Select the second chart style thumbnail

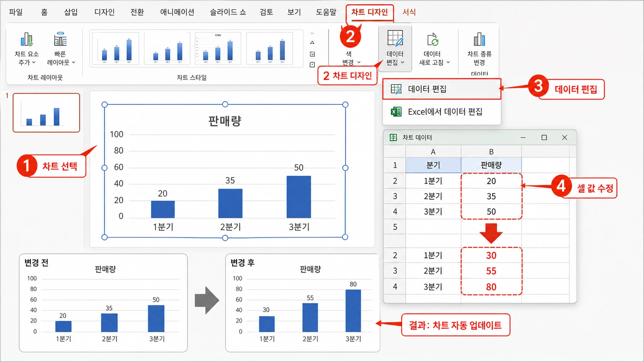point(167,49)
